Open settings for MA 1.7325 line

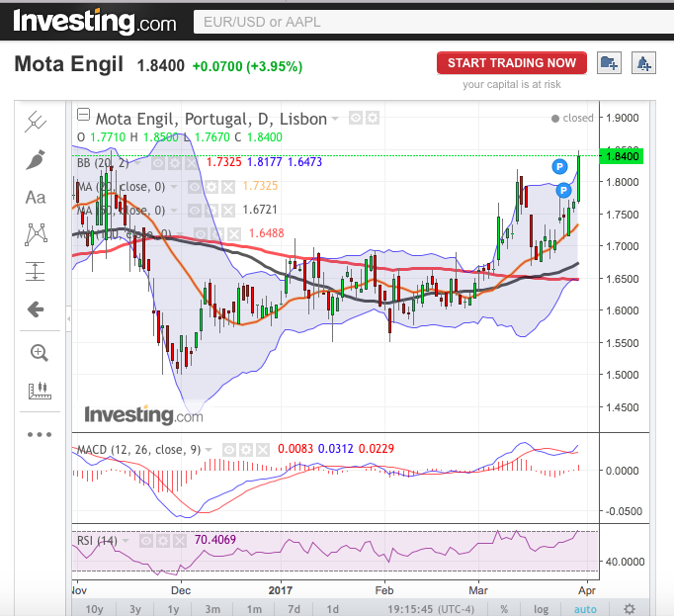211,187
